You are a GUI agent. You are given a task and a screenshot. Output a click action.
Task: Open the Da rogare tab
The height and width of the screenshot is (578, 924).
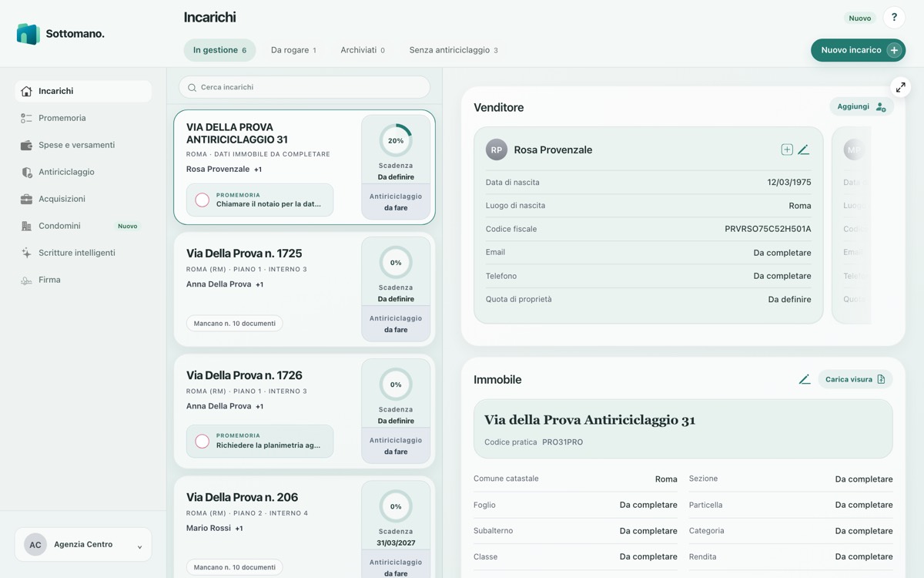tap(293, 50)
